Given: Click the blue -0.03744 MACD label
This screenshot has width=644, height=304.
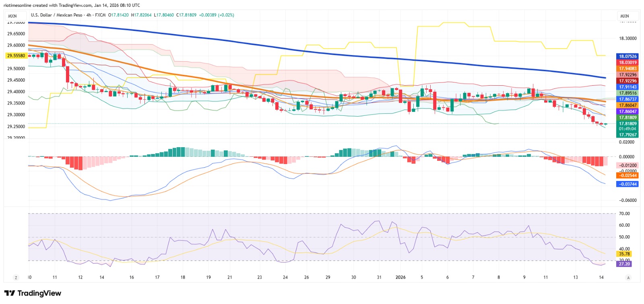Looking at the screenshot, I should coord(627,184).
